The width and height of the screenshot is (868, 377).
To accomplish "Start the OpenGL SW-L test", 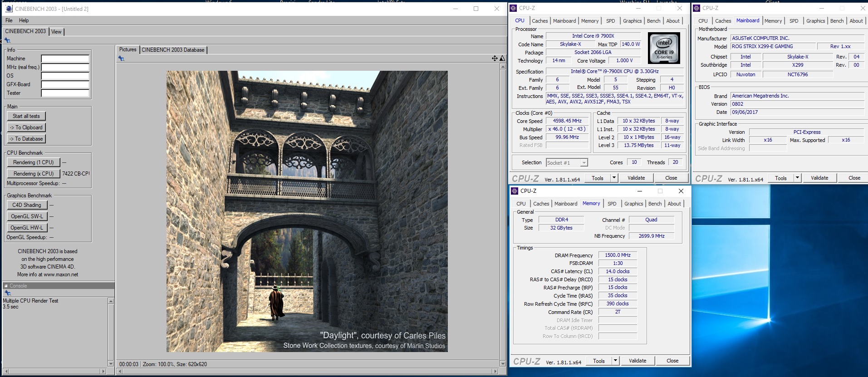I will (27, 216).
